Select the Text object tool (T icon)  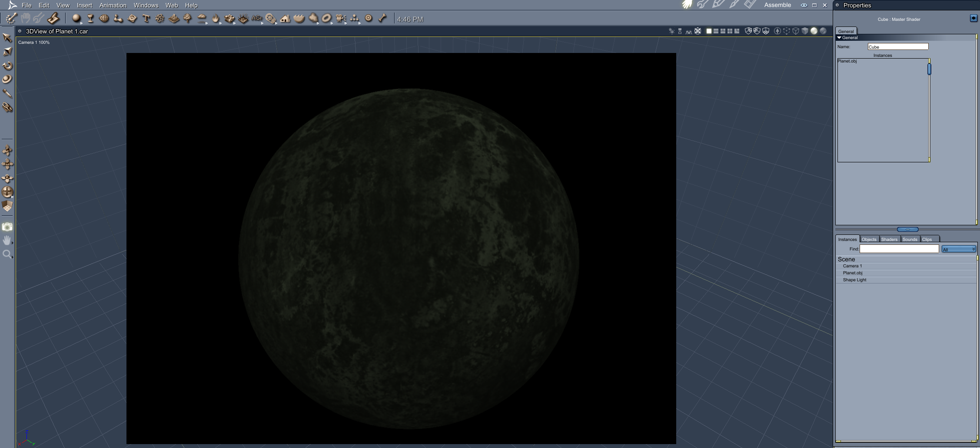(x=146, y=18)
